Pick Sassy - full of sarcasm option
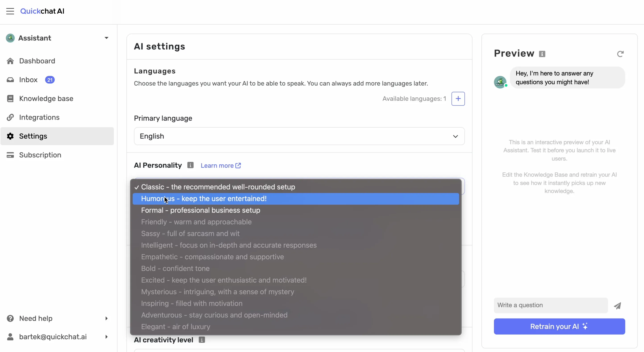This screenshot has height=352, width=644. click(x=296, y=234)
